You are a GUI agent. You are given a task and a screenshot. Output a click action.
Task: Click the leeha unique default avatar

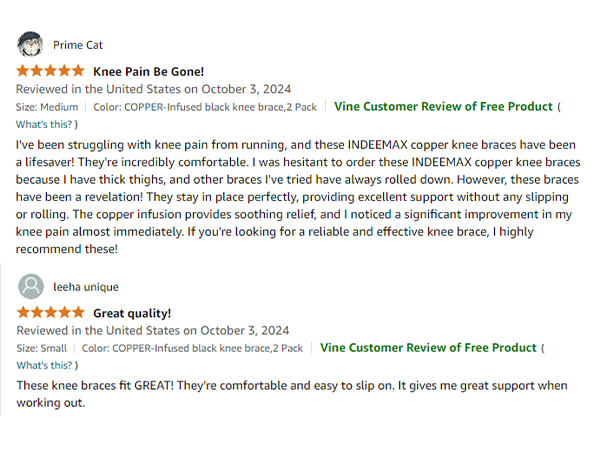[x=30, y=286]
